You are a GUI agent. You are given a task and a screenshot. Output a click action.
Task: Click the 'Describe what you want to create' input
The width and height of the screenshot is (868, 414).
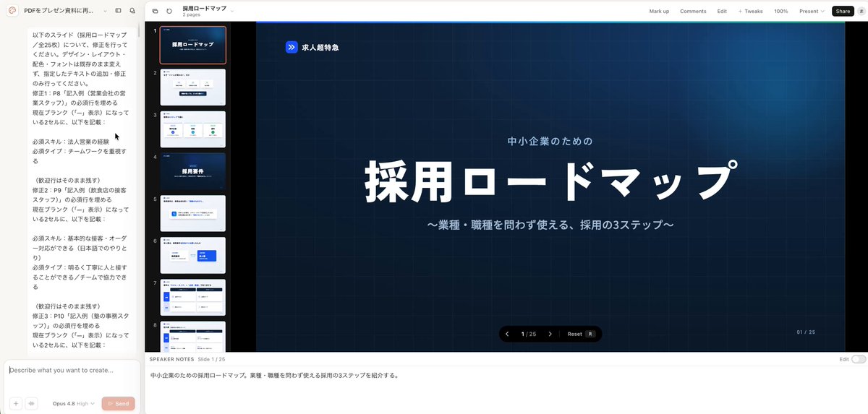pyautogui.click(x=72, y=370)
